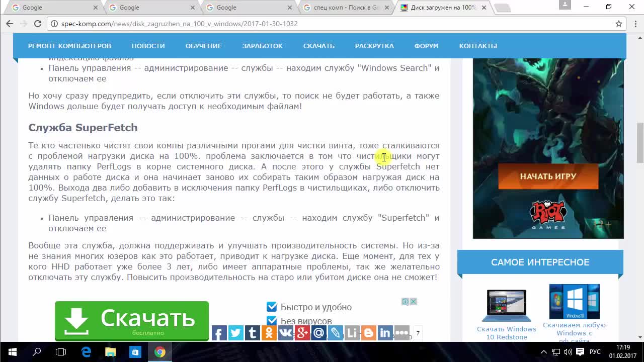Reload the page with the refresh icon
This screenshot has height=362, width=644.
pyautogui.click(x=38, y=24)
